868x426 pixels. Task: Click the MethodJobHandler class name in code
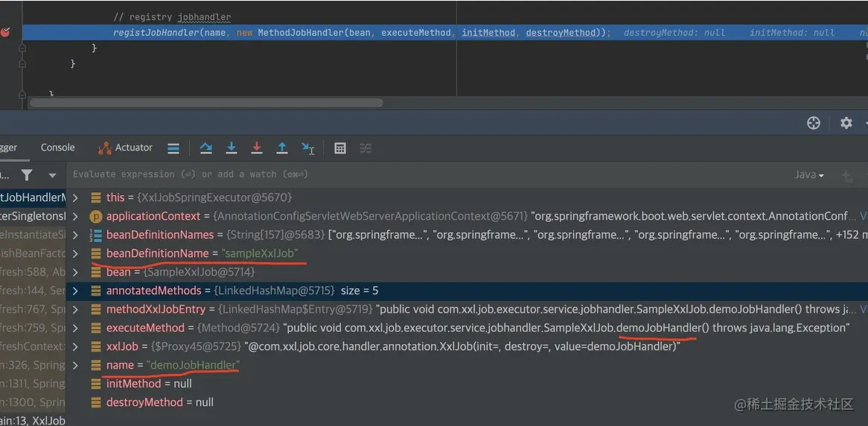click(x=301, y=33)
